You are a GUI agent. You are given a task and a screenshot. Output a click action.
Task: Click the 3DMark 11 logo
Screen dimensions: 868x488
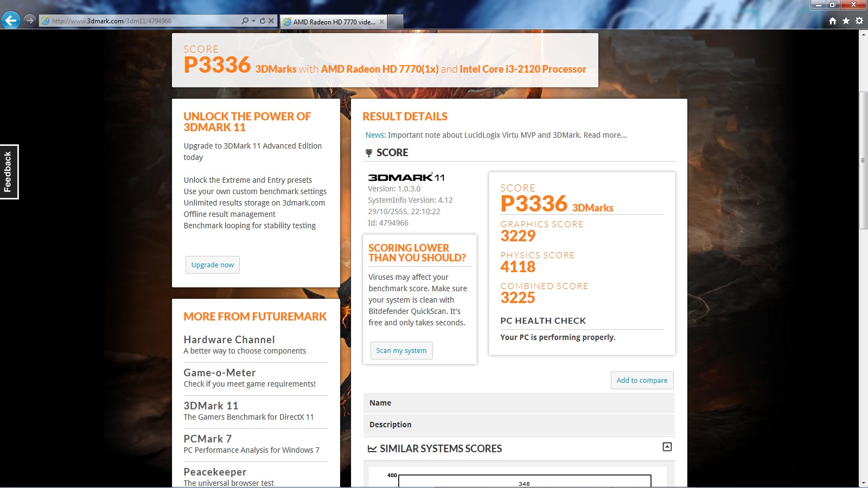(406, 177)
